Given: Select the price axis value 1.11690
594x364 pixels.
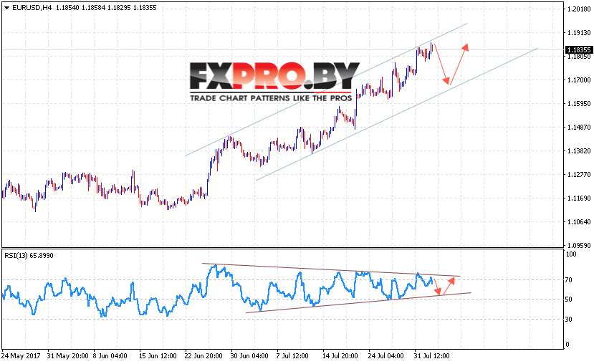Looking at the screenshot, I should click(579, 198).
